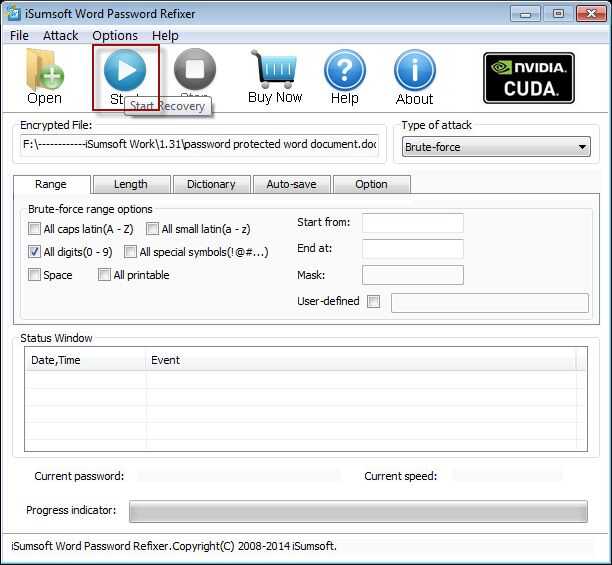The image size is (612, 565).
Task: Click the Encrypted File path field
Action: tap(199, 144)
